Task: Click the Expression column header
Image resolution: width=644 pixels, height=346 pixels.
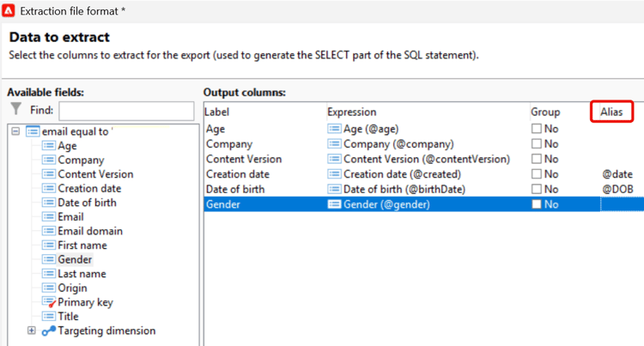Action: [x=351, y=112]
